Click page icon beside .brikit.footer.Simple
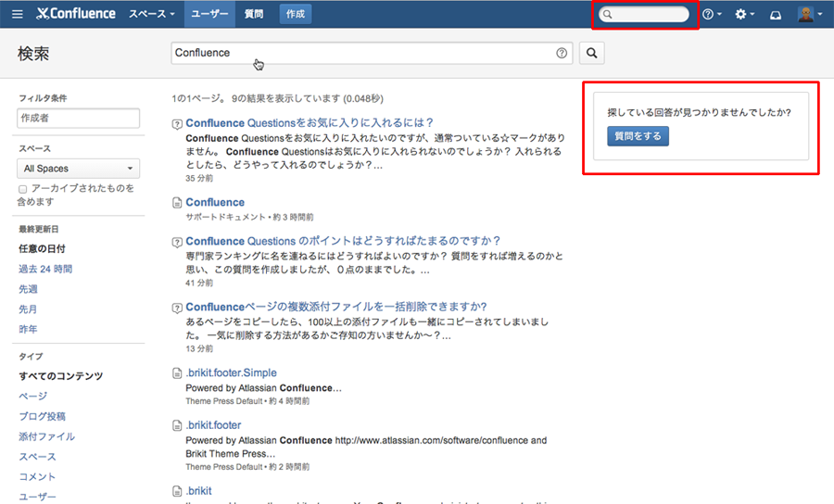Viewport: 834px width, 504px height. click(177, 373)
